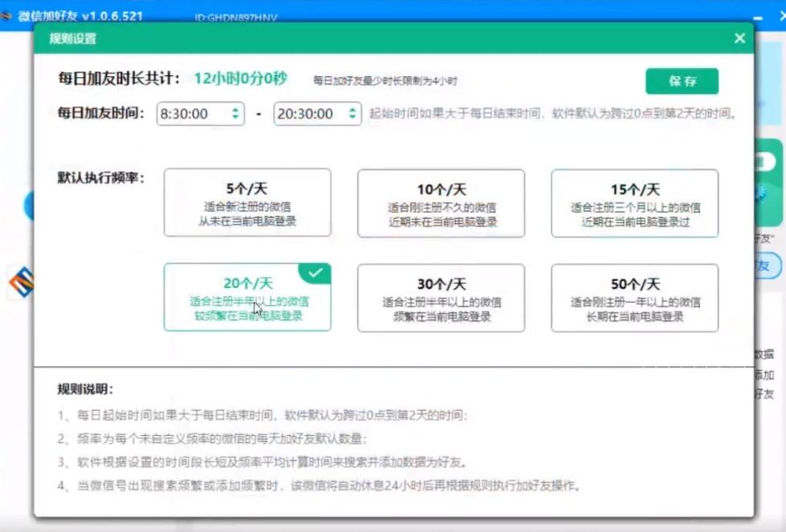The height and width of the screenshot is (532, 786).
Task: Click the 规则设置 dialog title
Action: click(x=73, y=39)
